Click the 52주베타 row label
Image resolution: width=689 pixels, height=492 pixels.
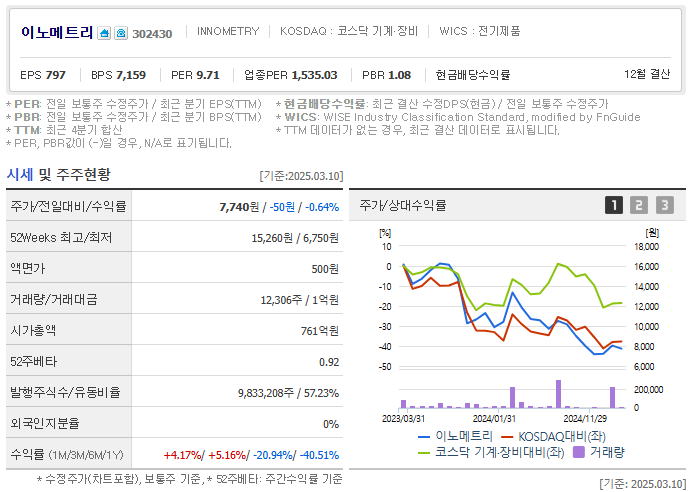(33, 362)
